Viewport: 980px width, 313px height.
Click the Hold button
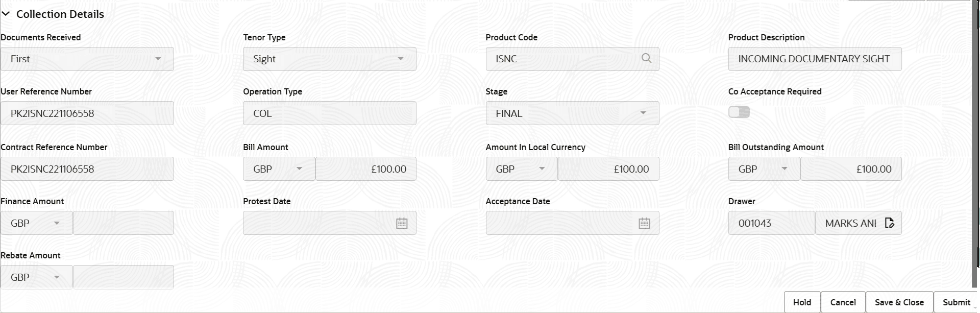(x=801, y=302)
